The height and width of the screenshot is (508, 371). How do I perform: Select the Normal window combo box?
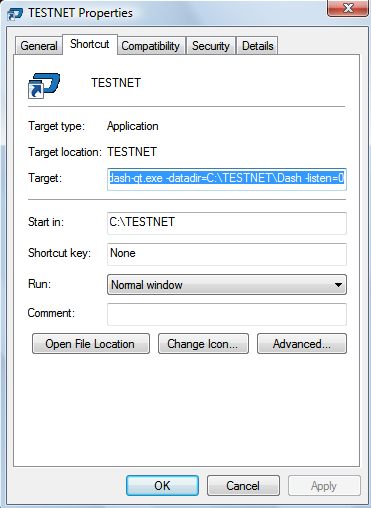point(227,285)
